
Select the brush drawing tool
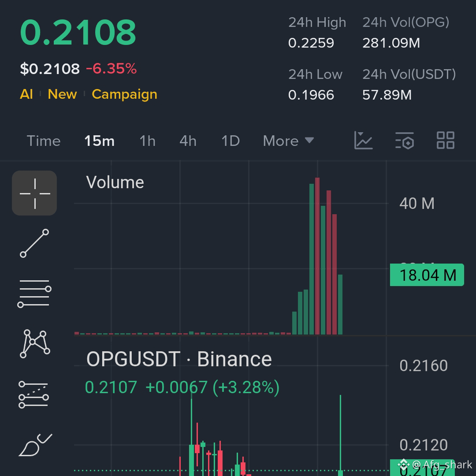36,445
